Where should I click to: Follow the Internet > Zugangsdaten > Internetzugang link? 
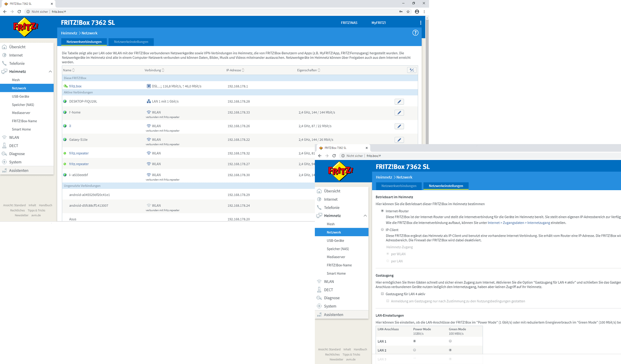tap(519, 223)
